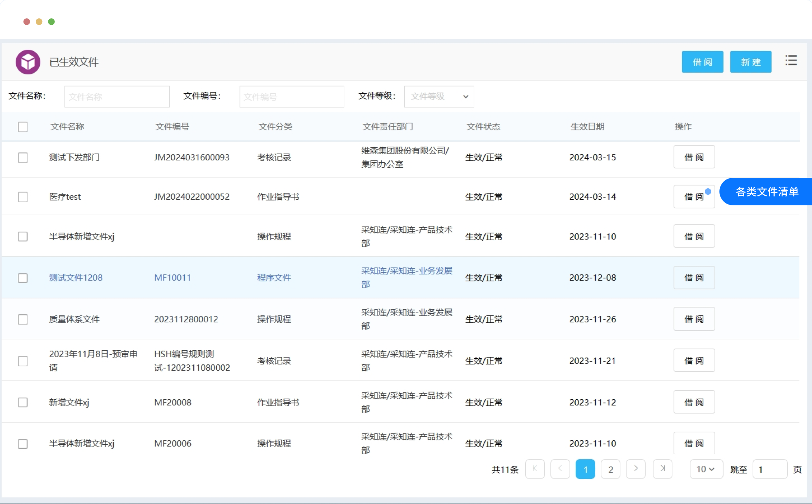Check the 测试下发部门 row checkbox

coord(23,157)
